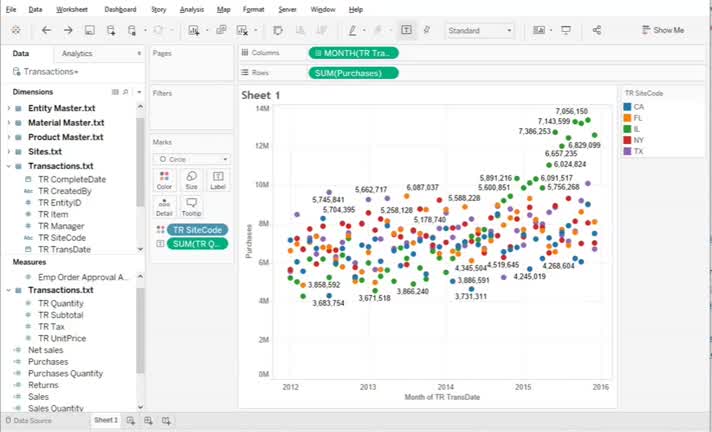The width and height of the screenshot is (712, 432).
Task: Open the Dashboard menu
Action: tap(120, 9)
